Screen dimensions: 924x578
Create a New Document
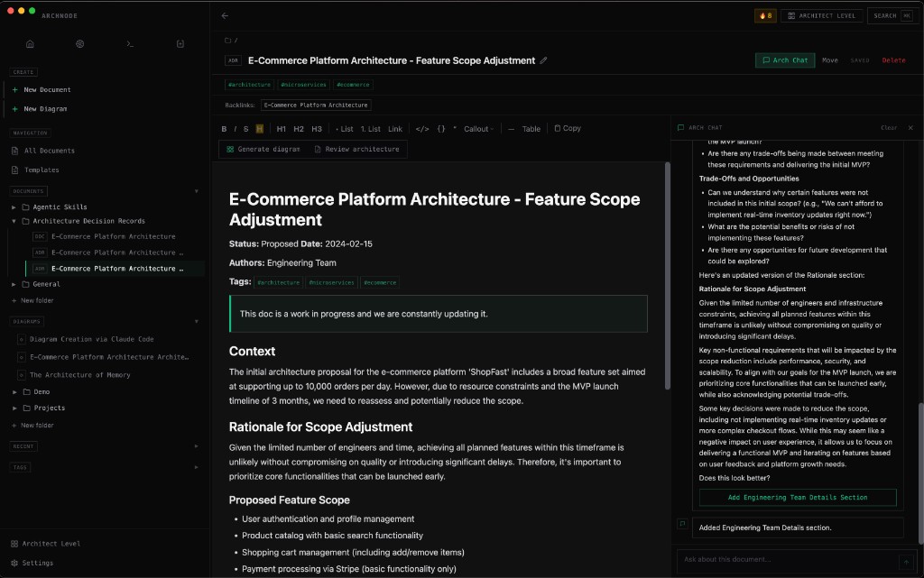point(47,89)
